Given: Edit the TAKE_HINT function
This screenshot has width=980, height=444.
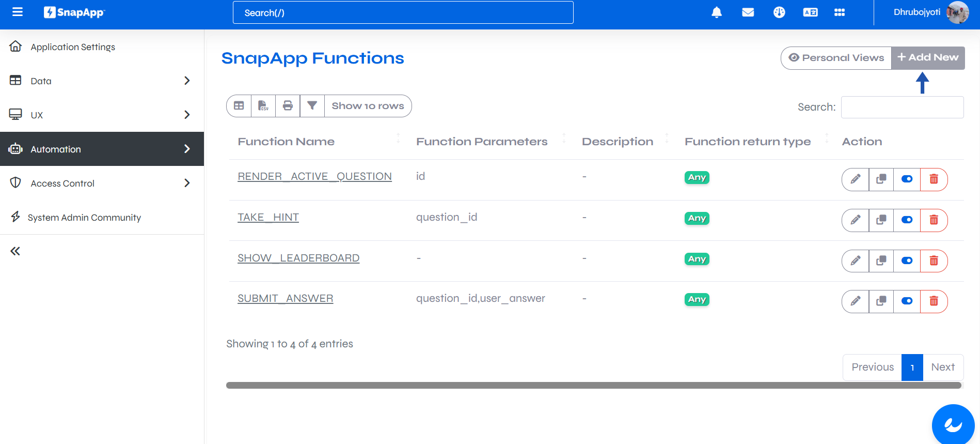Looking at the screenshot, I should pos(856,220).
